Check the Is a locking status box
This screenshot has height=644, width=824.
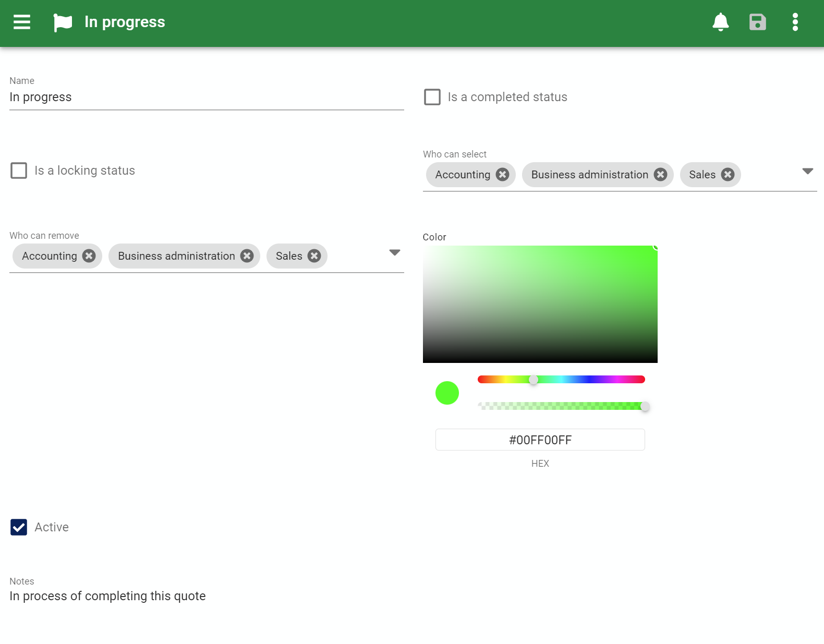tap(19, 171)
